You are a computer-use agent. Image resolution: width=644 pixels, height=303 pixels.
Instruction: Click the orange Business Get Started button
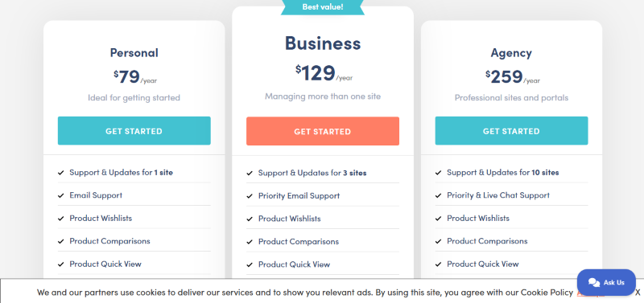323,131
